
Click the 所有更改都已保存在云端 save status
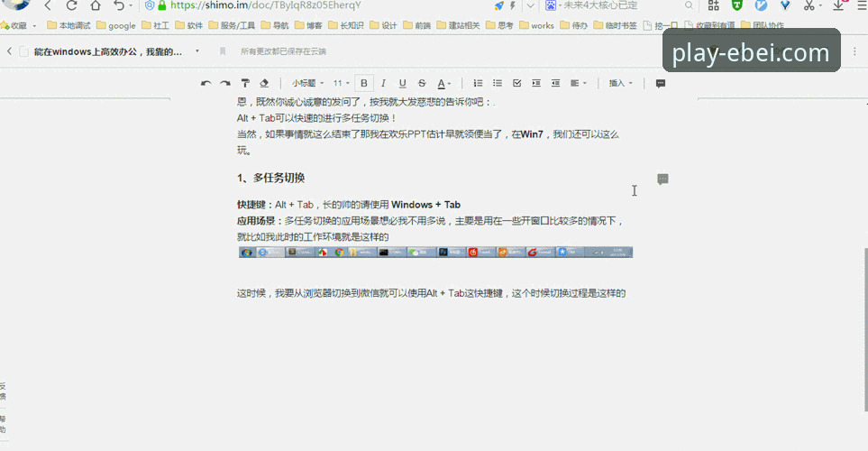tap(283, 51)
